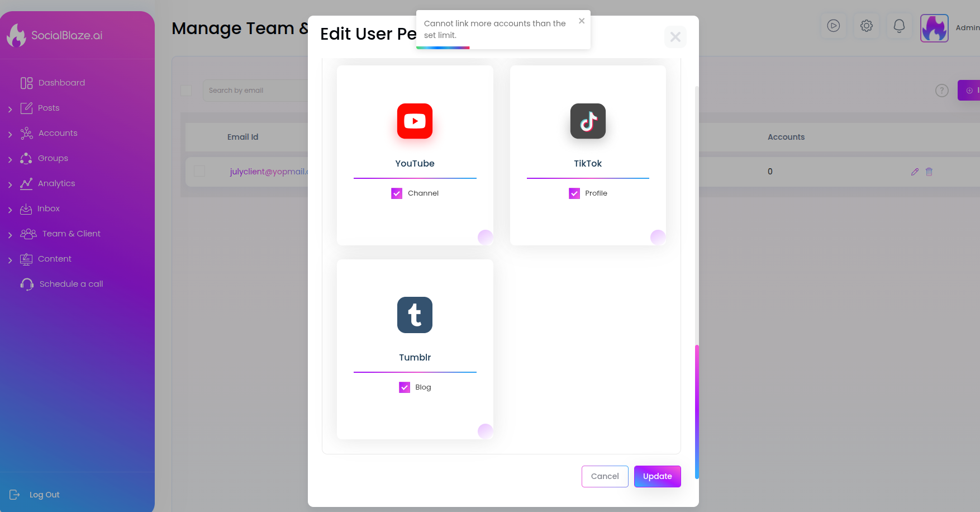Click the Log Out arrow icon
The image size is (980, 512).
click(x=15, y=495)
